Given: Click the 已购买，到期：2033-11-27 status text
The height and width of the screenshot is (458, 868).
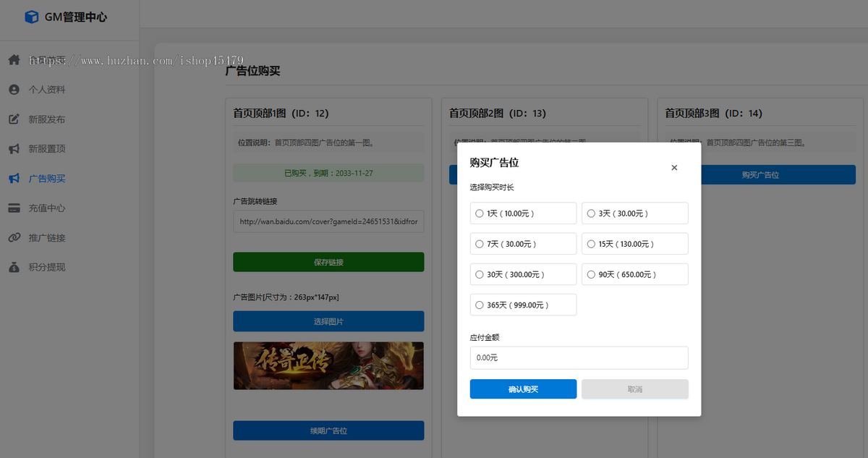Looking at the screenshot, I should 328,174.
